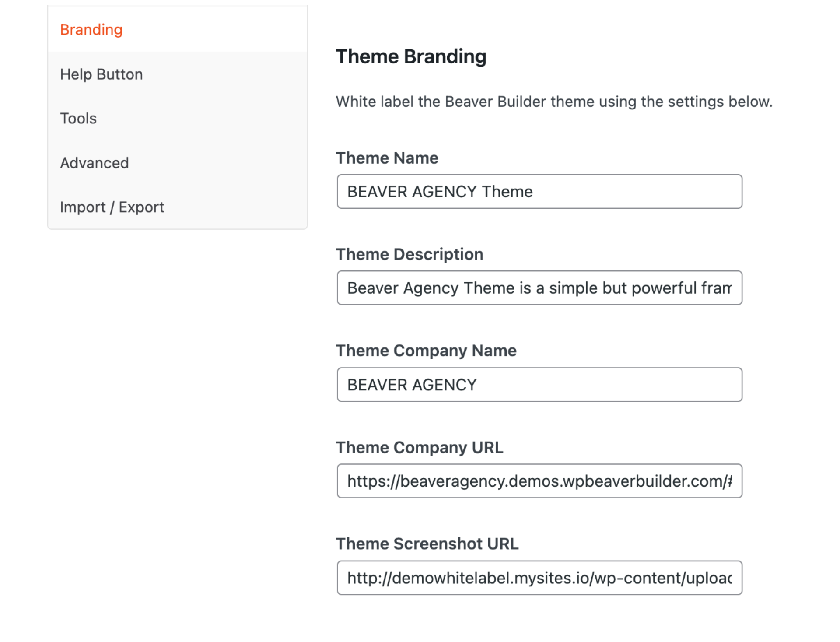Click the 'Theme Description' label text
This screenshot has height=642, width=840.
tap(409, 254)
